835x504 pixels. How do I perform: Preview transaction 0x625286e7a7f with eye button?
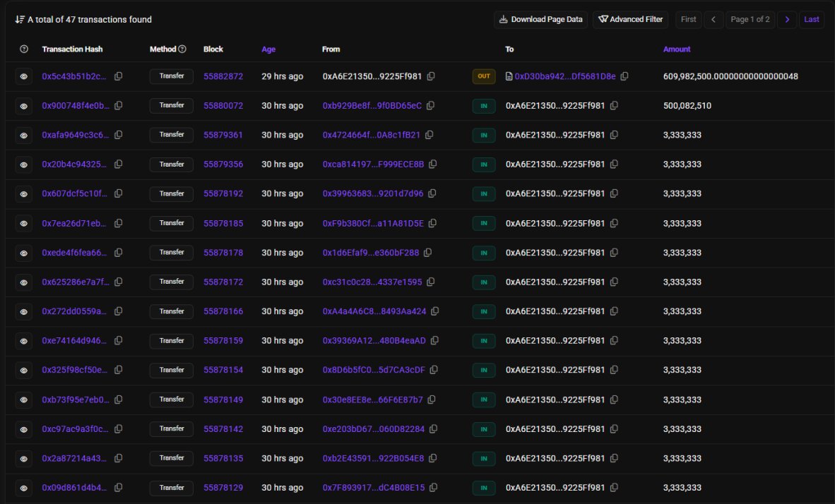(24, 282)
